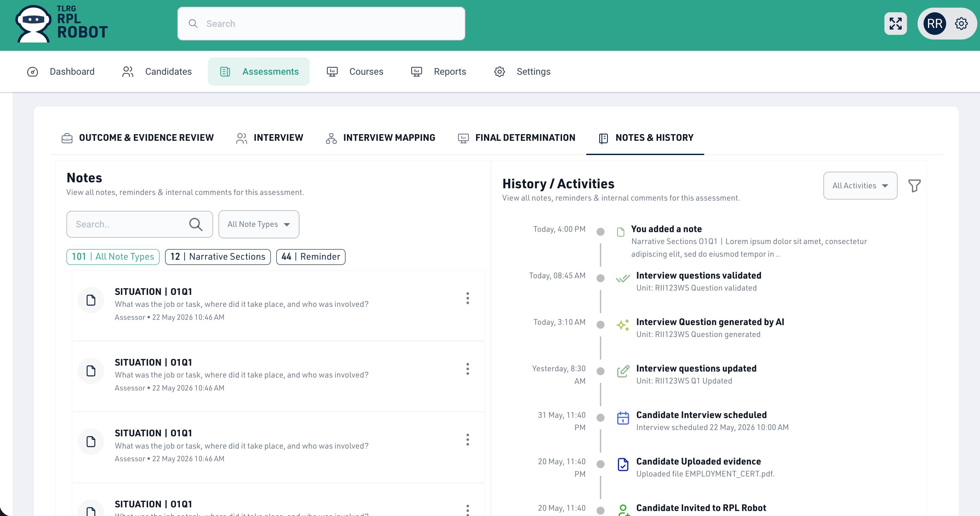Click the Reports monitor icon
The height and width of the screenshot is (516, 980).
(417, 71)
